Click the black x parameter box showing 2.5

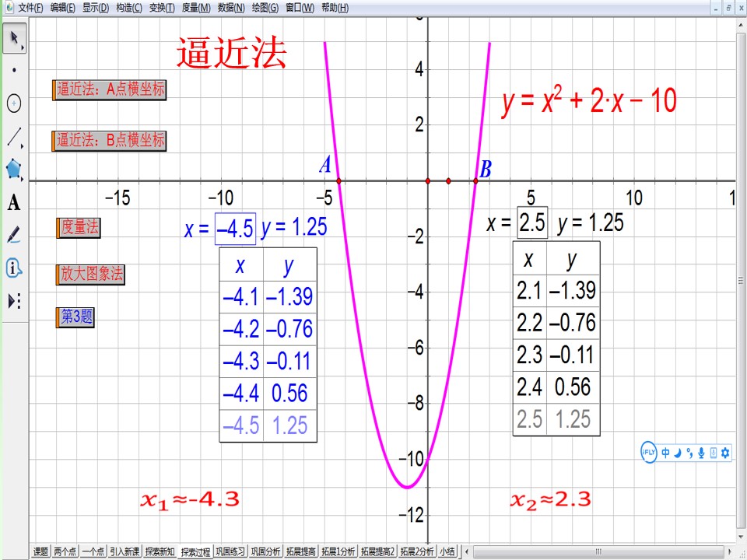tap(532, 222)
